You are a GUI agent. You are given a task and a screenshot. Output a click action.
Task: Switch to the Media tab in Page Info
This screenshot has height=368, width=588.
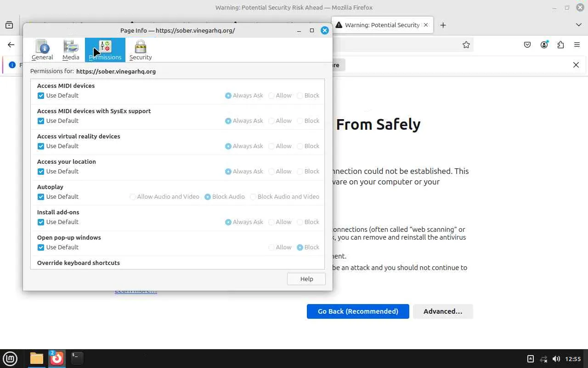tap(71, 50)
